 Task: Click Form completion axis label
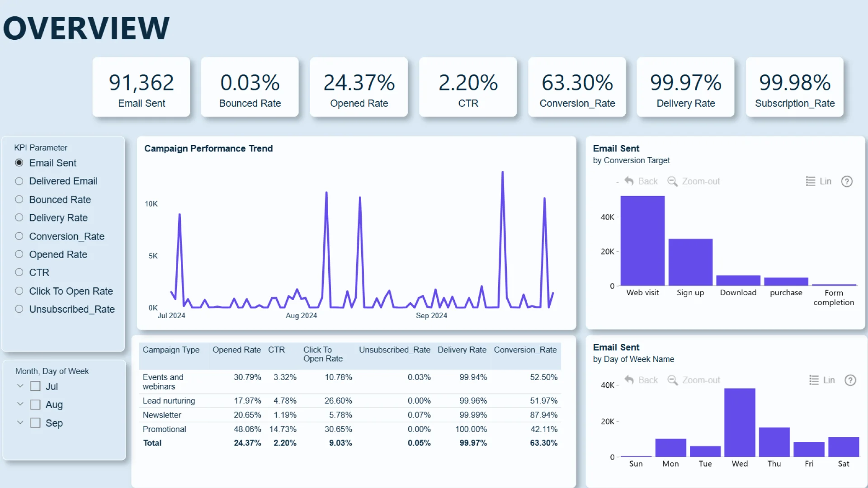(834, 298)
